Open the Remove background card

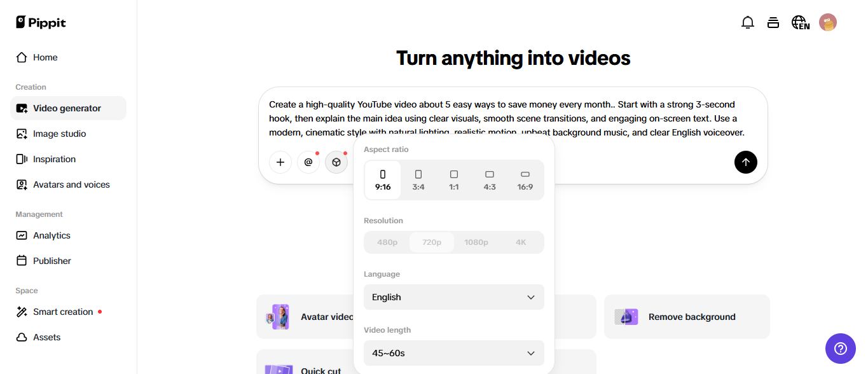687,317
